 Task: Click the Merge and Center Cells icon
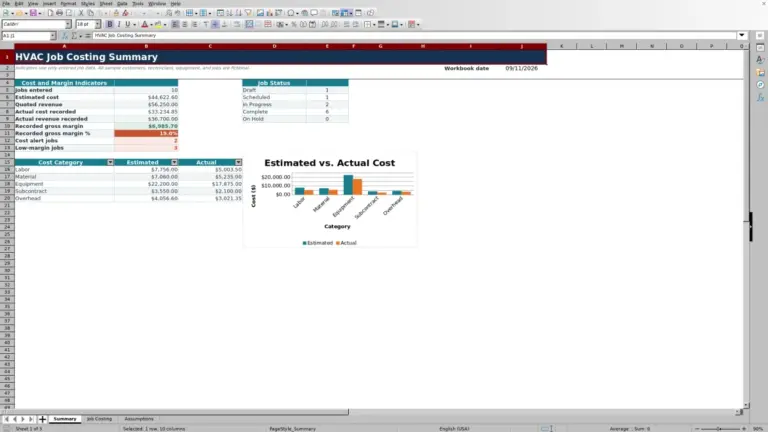coord(249,24)
